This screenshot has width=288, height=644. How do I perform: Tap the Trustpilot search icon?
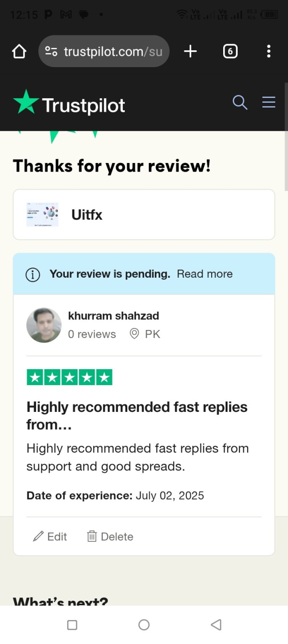tap(240, 103)
